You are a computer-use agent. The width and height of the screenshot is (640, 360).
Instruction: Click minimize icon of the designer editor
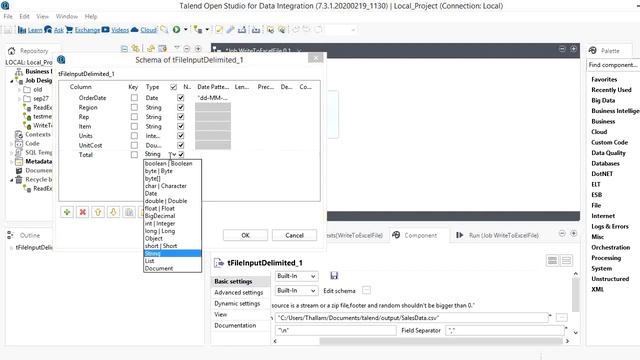[562, 49]
